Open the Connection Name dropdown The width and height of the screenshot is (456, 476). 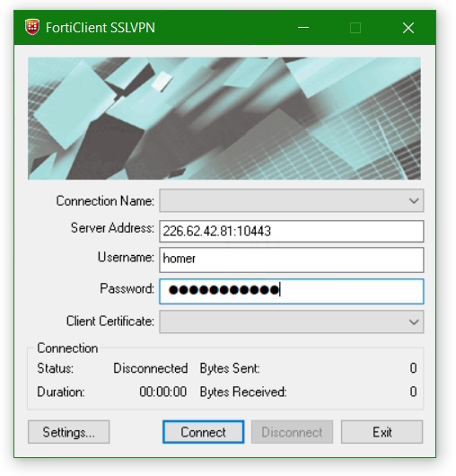click(x=291, y=200)
